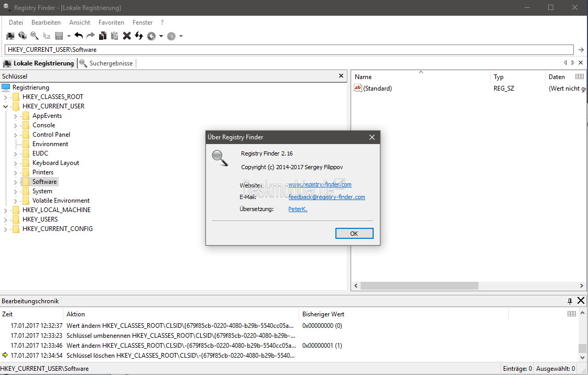Open the Save button dropdown arrow
This screenshot has height=375, width=588.
pyautogui.click(x=69, y=36)
